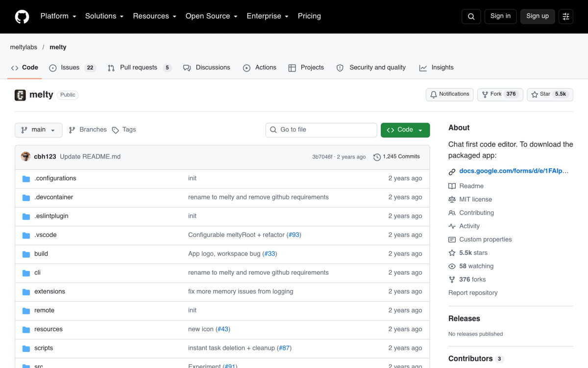588x368 pixels.
Task: Open the green Code dropdown button
Action: coord(405,130)
